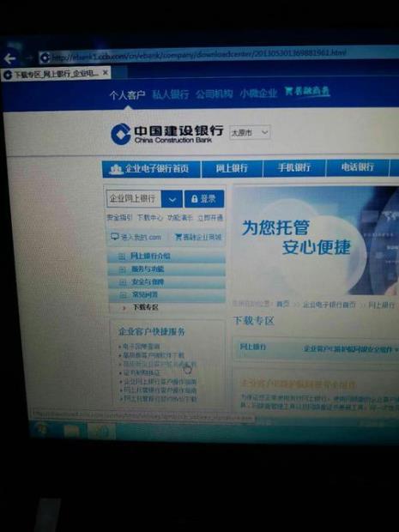Click China Construction Bank logo
Image resolution: width=399 pixels, height=532 pixels.
click(167, 134)
